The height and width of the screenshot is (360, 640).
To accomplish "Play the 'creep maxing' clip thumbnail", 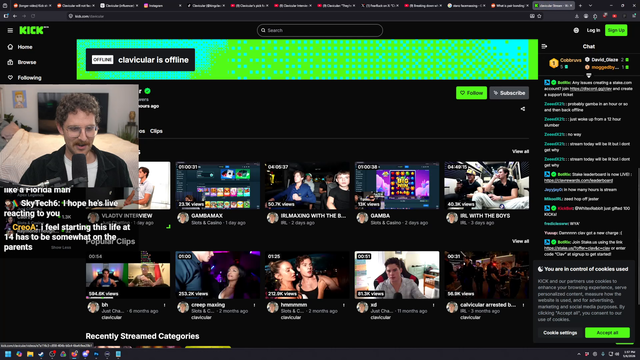I will coord(218,275).
